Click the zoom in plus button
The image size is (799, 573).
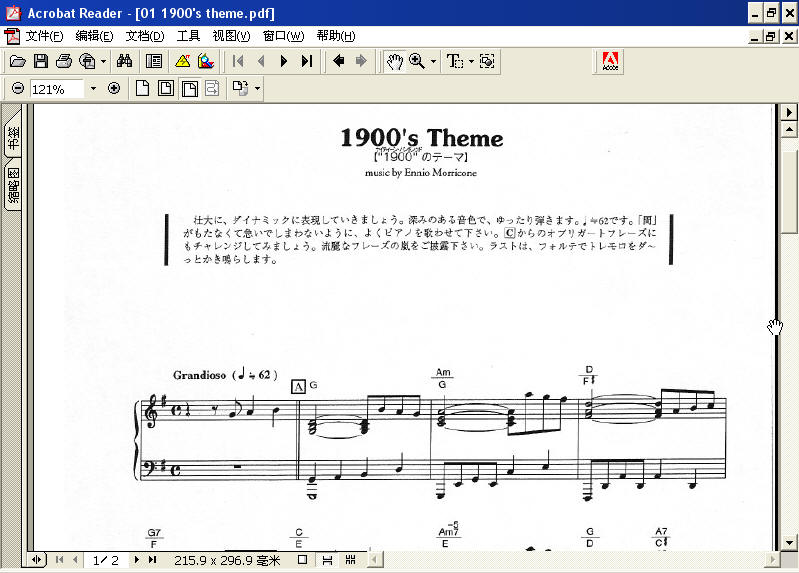(114, 89)
